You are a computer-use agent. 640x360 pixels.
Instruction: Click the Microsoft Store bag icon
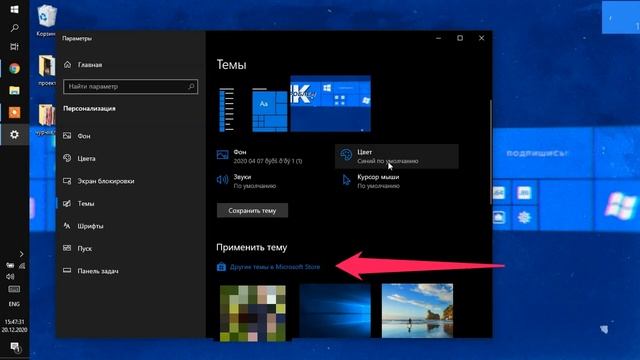[221, 267]
